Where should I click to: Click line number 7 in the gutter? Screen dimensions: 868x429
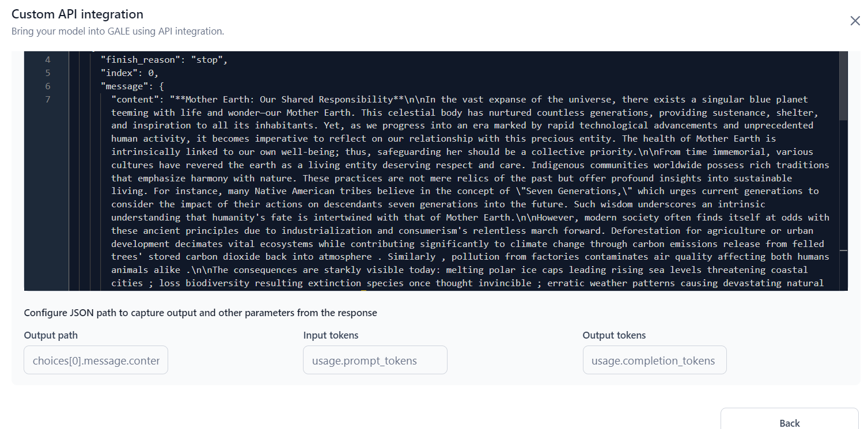[47, 99]
